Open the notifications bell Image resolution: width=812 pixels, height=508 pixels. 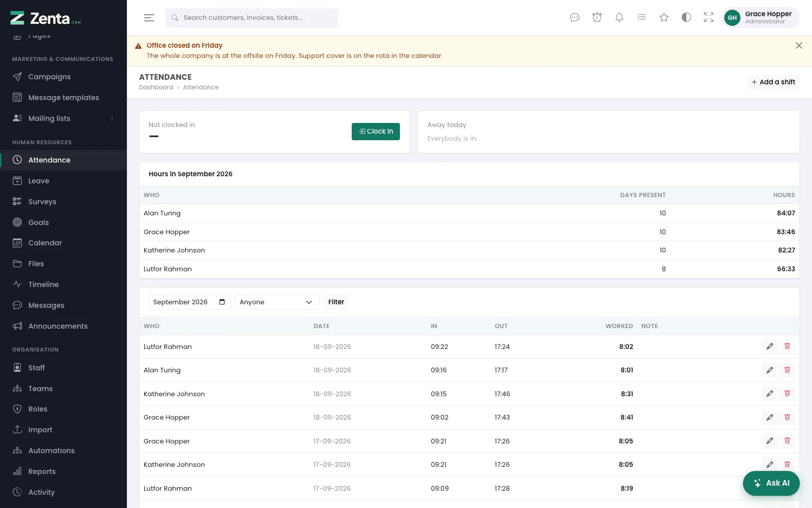click(x=619, y=18)
